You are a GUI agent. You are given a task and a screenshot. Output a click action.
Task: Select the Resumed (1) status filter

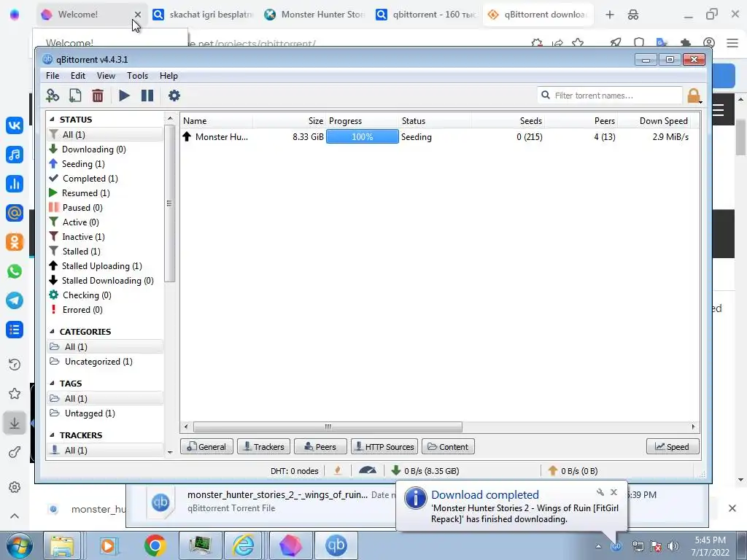pos(105,192)
